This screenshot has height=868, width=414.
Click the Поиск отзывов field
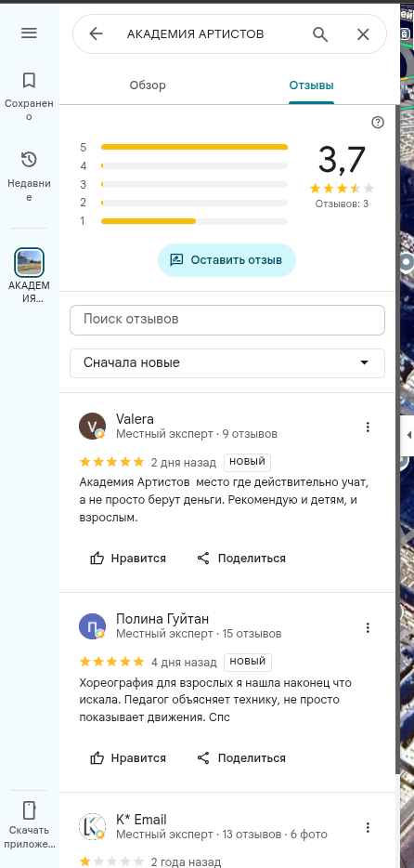click(227, 320)
